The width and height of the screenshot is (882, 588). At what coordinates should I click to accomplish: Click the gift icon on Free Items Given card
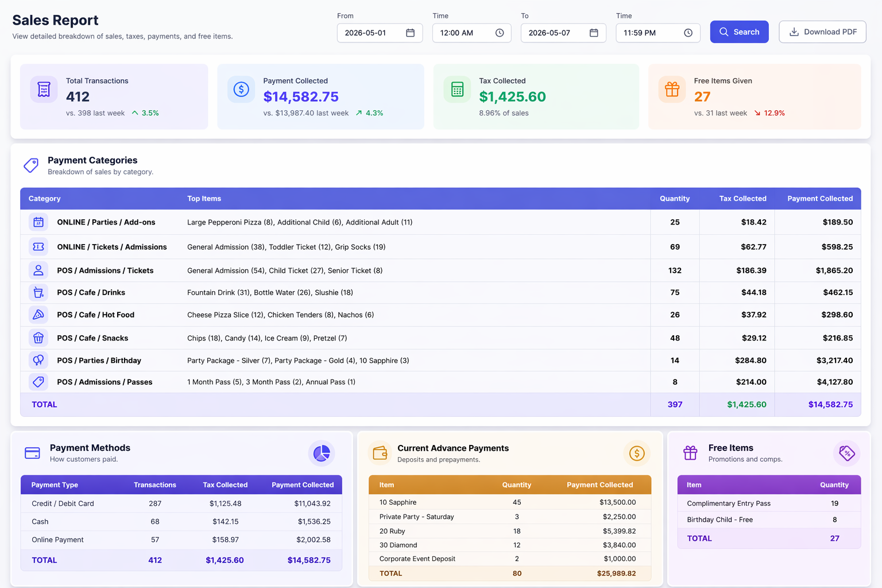[672, 89]
